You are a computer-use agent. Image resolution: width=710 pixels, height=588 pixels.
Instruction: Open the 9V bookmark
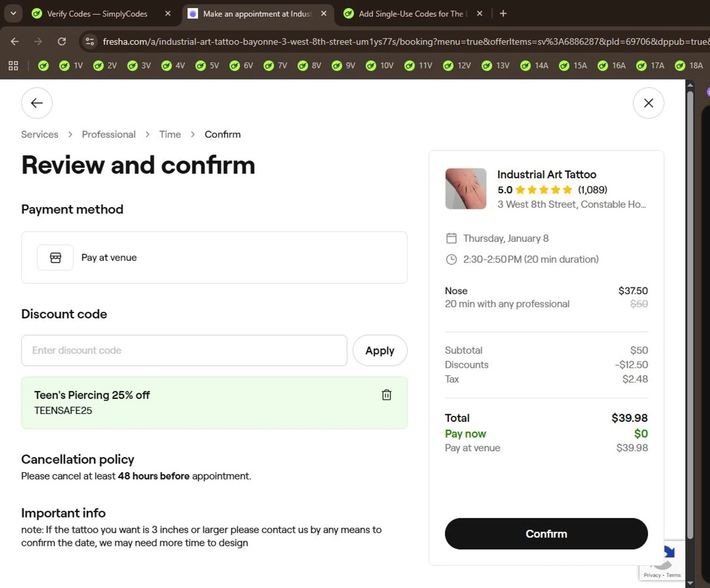(x=344, y=66)
